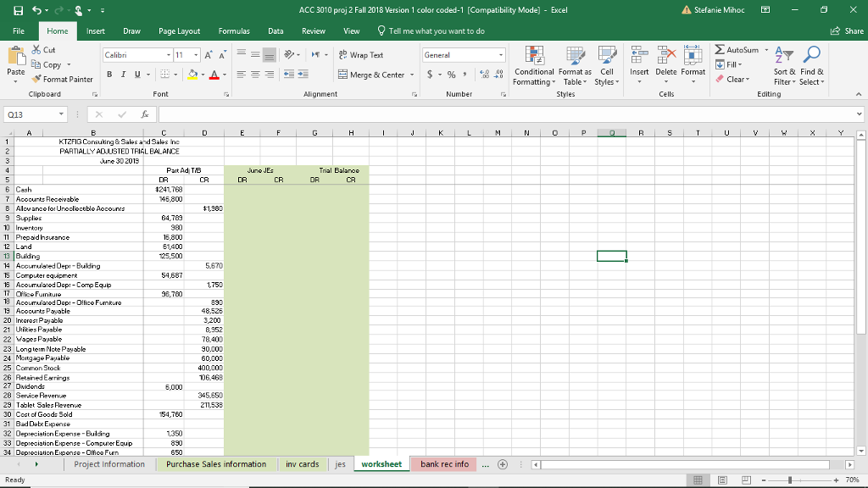Click Format Painter brush
The width and height of the screenshot is (868, 488).
click(x=62, y=79)
